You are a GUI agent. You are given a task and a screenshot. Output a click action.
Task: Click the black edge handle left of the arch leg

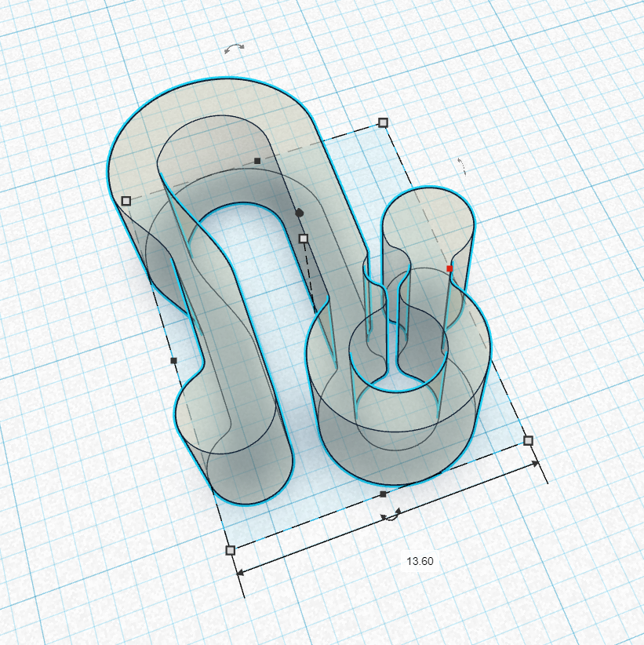pos(173,361)
